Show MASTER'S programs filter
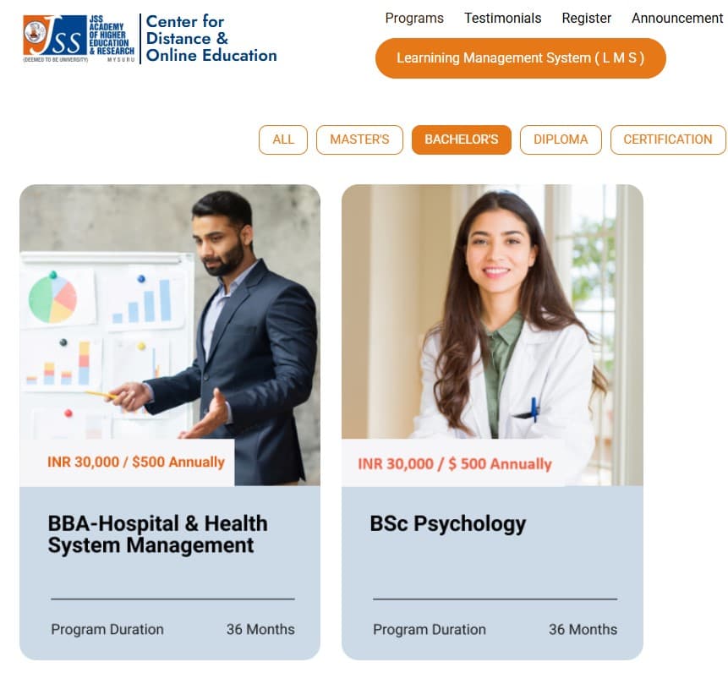Image resolution: width=728 pixels, height=700 pixels. coord(359,139)
